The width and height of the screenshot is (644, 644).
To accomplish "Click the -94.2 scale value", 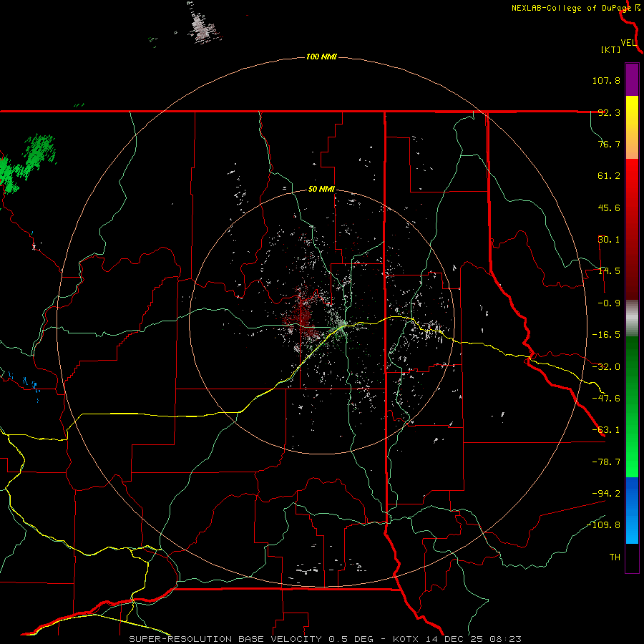I will click(606, 493).
